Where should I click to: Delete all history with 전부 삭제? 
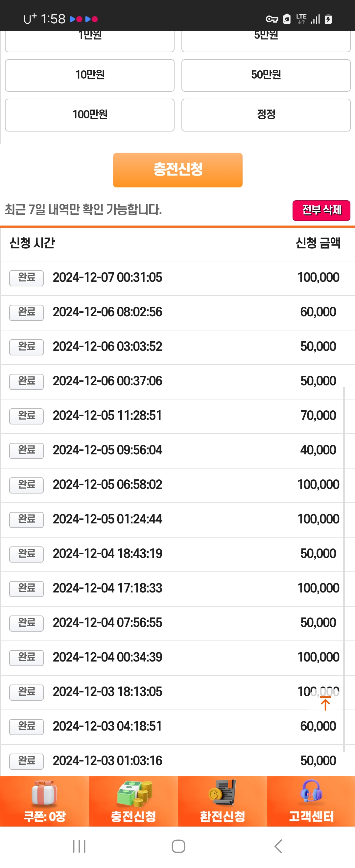(321, 210)
